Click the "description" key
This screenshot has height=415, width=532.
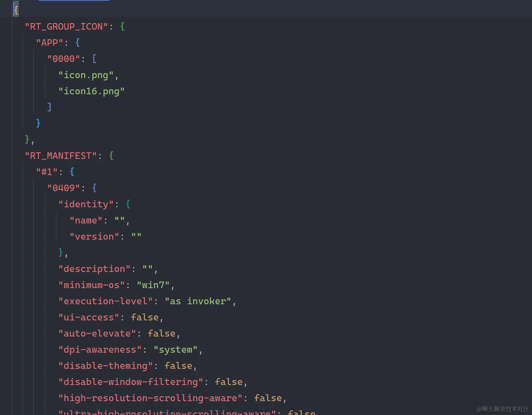click(x=95, y=269)
